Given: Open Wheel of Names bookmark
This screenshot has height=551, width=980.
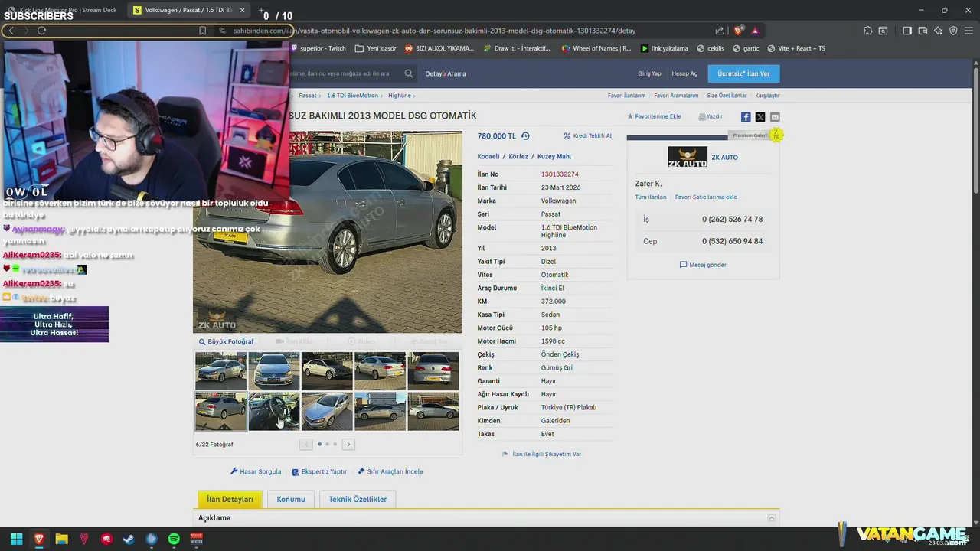Looking at the screenshot, I should click(x=596, y=48).
